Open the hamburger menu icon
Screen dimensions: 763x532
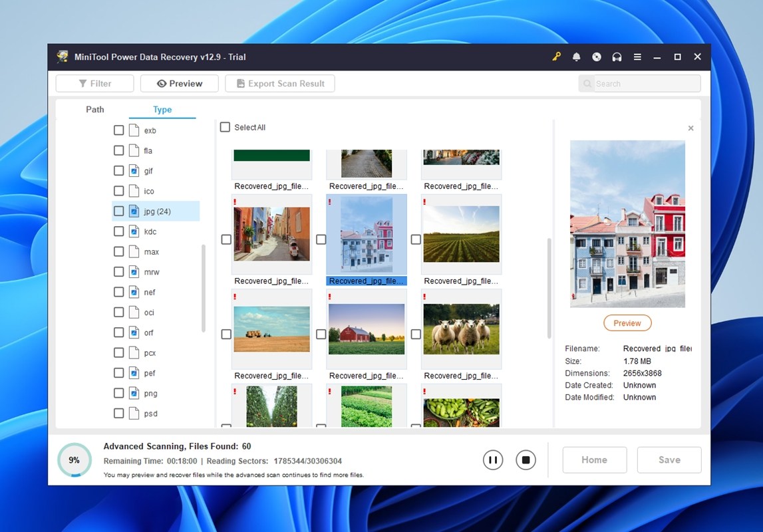[x=637, y=57]
